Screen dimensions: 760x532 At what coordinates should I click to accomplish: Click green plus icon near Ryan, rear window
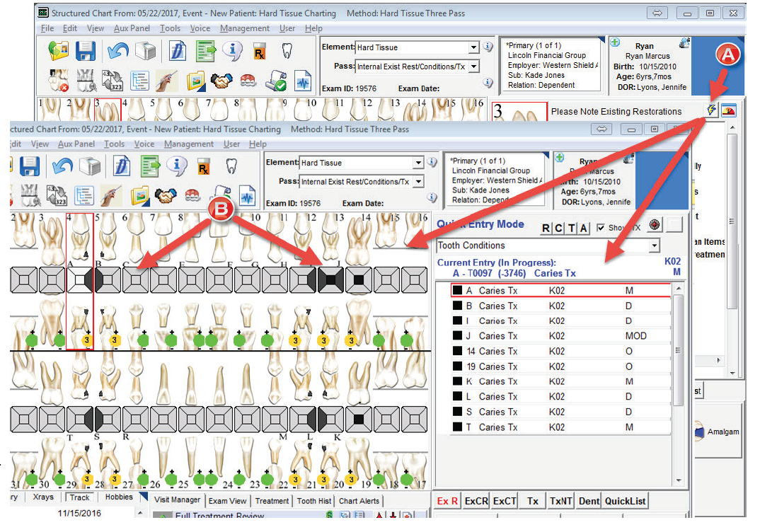point(615,42)
